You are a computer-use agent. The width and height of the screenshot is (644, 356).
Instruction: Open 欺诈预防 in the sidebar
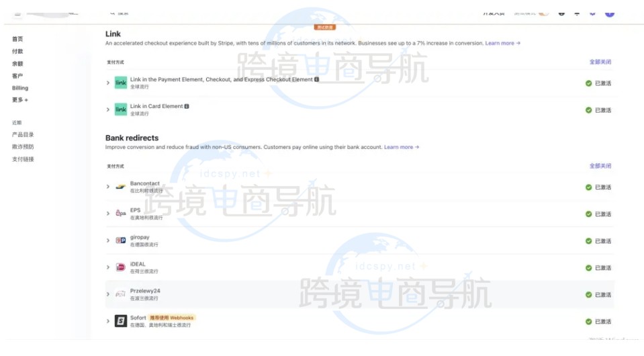point(23,146)
